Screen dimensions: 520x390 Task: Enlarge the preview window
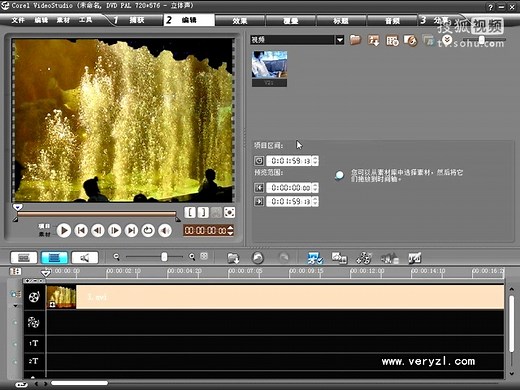pos(229,212)
